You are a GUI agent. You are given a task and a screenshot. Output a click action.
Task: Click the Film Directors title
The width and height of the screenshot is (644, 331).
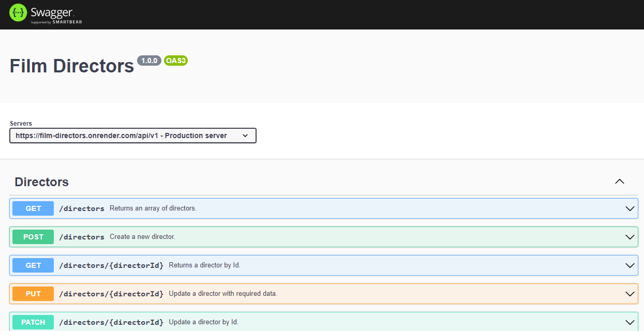point(72,66)
